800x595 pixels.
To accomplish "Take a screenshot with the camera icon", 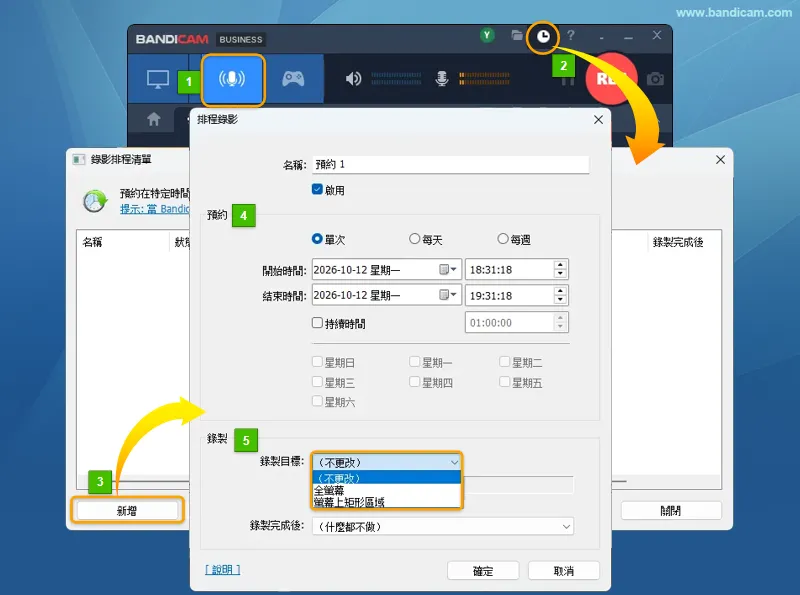I will tap(655, 79).
